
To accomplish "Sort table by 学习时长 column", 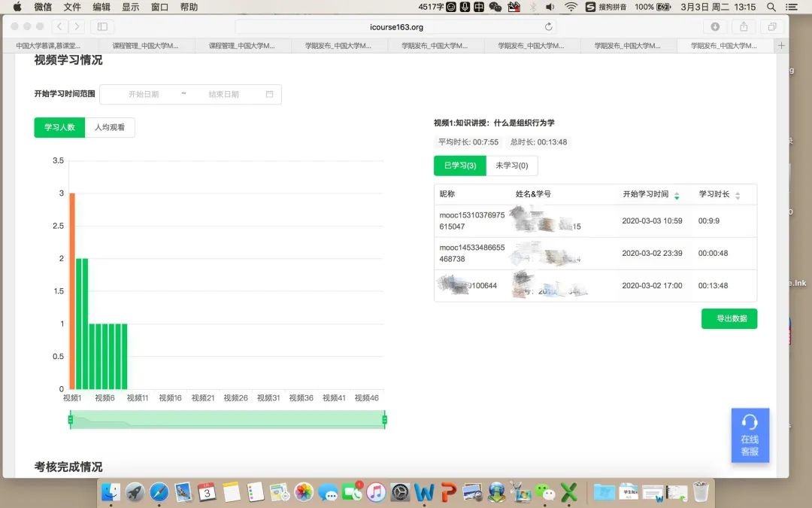I will 737,195.
